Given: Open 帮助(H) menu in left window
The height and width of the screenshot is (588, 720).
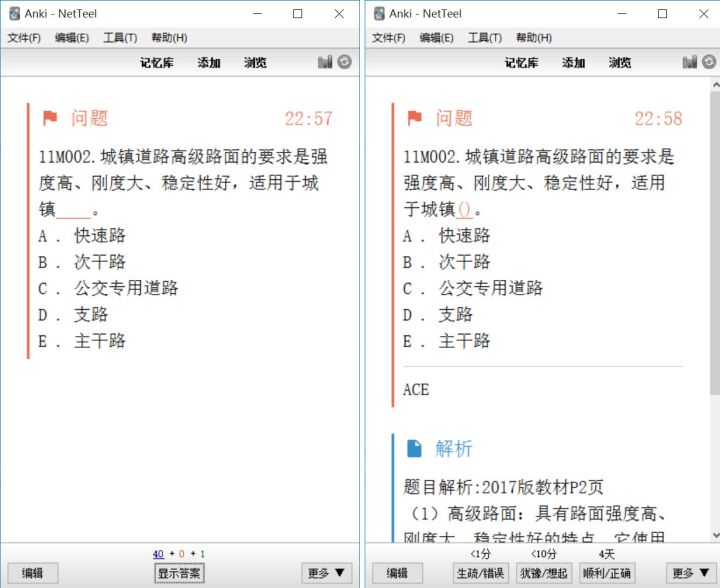Looking at the screenshot, I should (x=169, y=38).
